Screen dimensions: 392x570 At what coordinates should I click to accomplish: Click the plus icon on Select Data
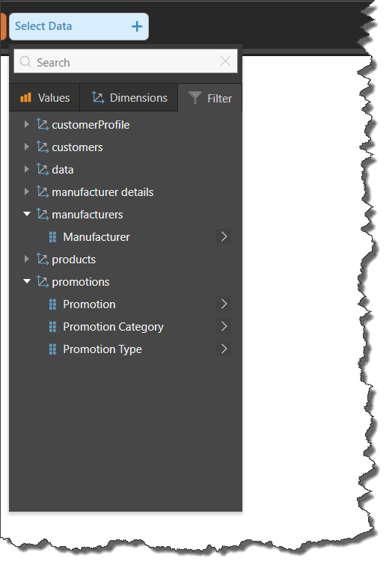click(137, 26)
